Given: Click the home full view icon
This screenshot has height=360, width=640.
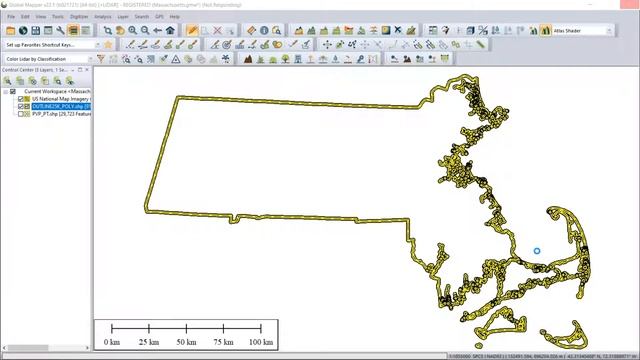Looking at the screenshot, I should point(170,31).
